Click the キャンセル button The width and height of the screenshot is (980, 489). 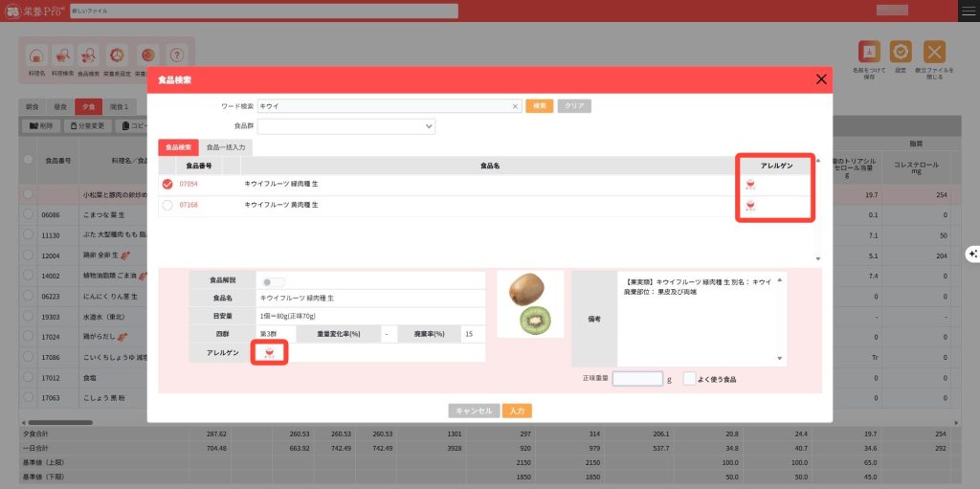(x=474, y=411)
